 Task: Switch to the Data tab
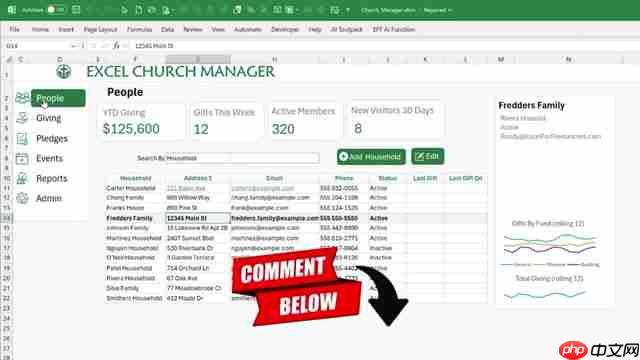(167, 29)
